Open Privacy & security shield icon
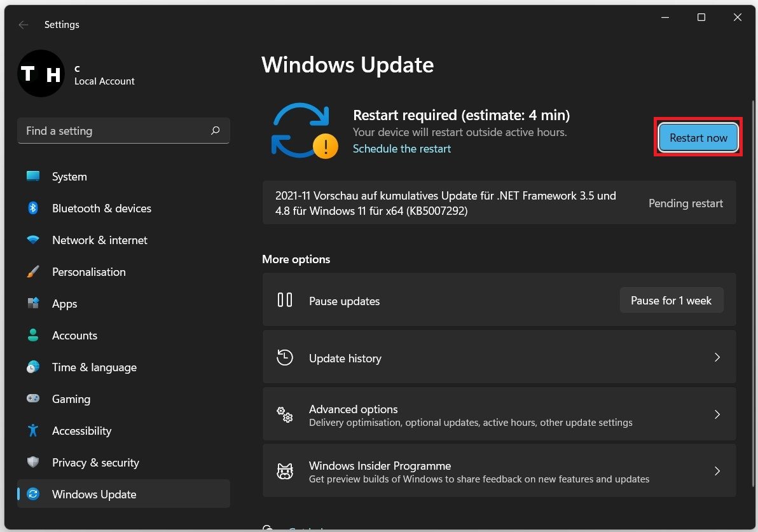Image resolution: width=758 pixels, height=532 pixels. 34,462
